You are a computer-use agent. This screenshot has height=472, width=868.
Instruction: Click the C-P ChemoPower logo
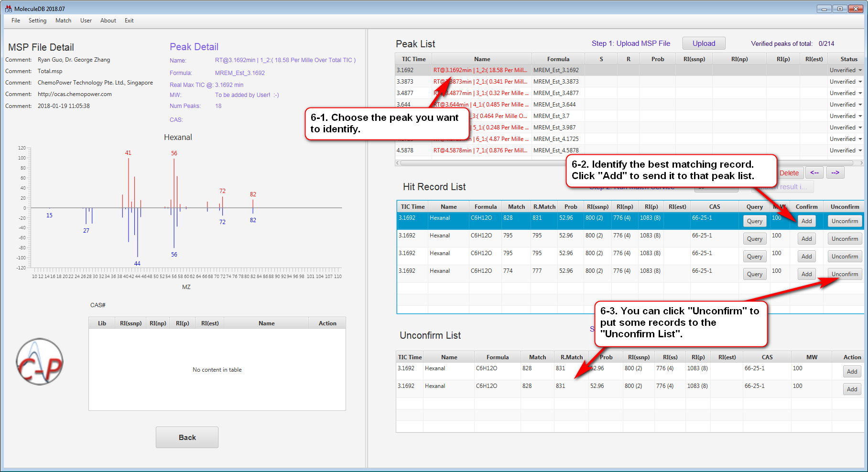39,362
